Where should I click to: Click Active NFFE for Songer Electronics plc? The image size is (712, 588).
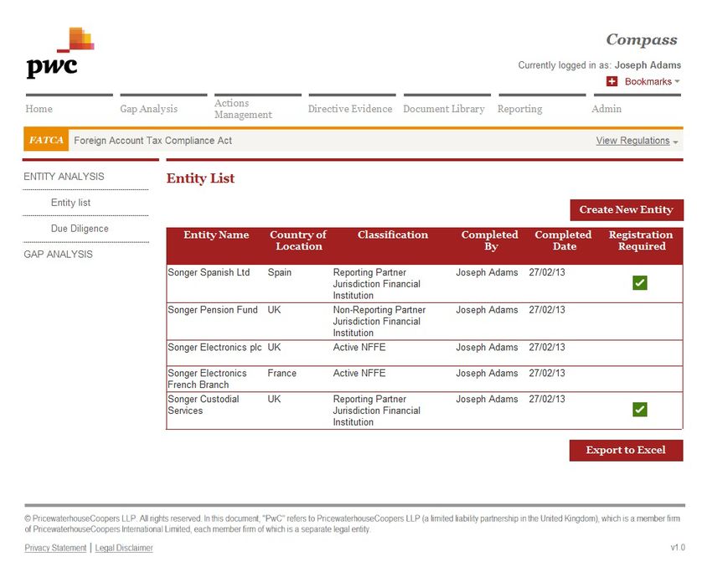click(359, 348)
